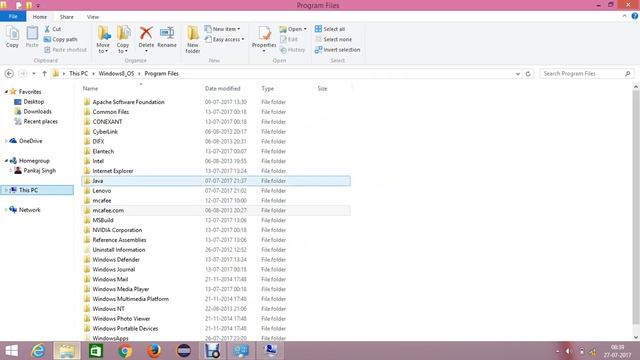Choose Select all in the ribbon
Screen dimensions: 640x360
(x=330, y=29)
